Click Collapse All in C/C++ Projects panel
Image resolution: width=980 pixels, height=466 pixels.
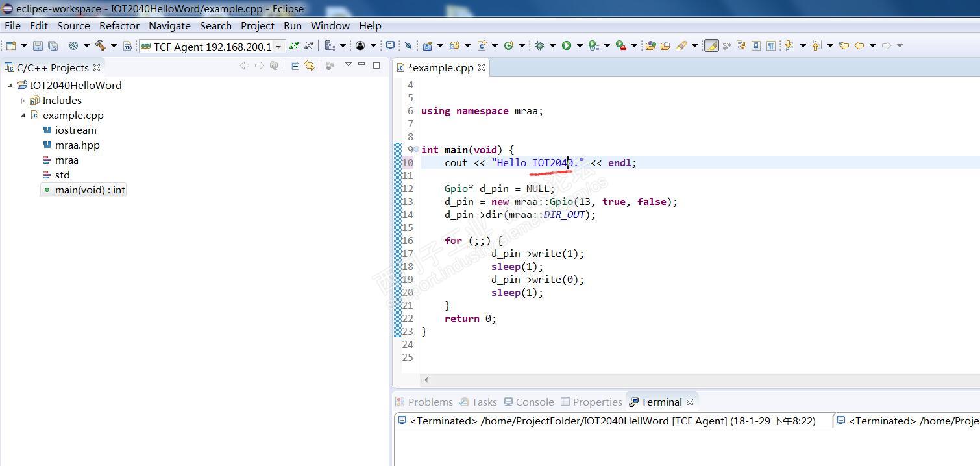click(x=295, y=66)
